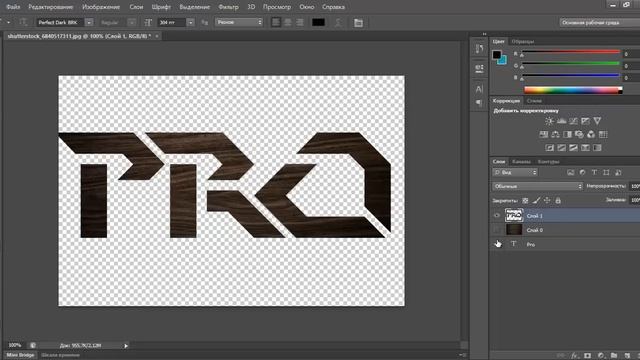This screenshot has height=360, width=640.
Task: Open the Выделение menu
Action: click(x=194, y=7)
